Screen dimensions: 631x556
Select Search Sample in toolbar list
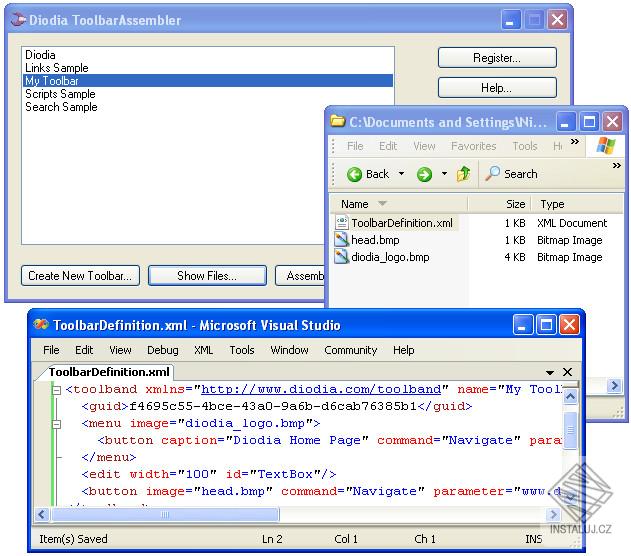207,107
